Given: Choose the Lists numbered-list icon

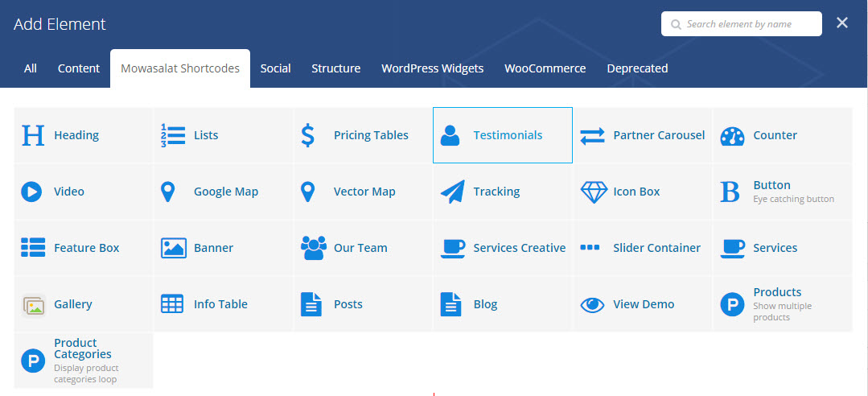Looking at the screenshot, I should [173, 135].
